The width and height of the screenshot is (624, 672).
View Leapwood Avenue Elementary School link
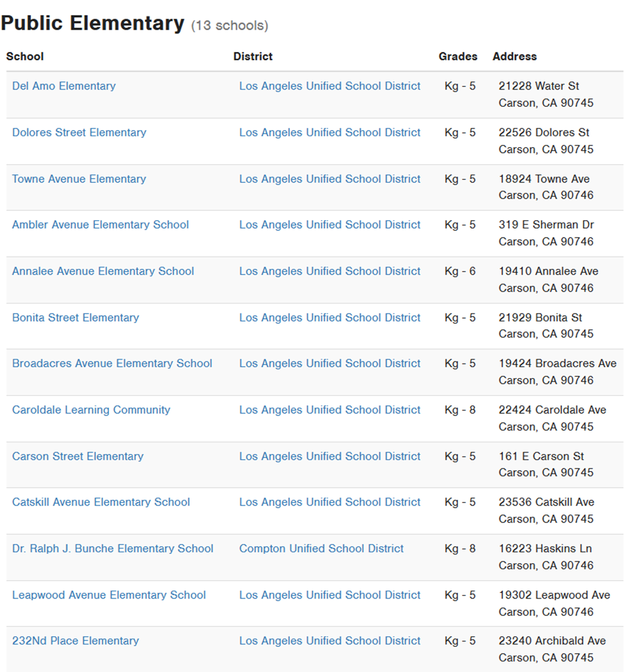click(109, 595)
